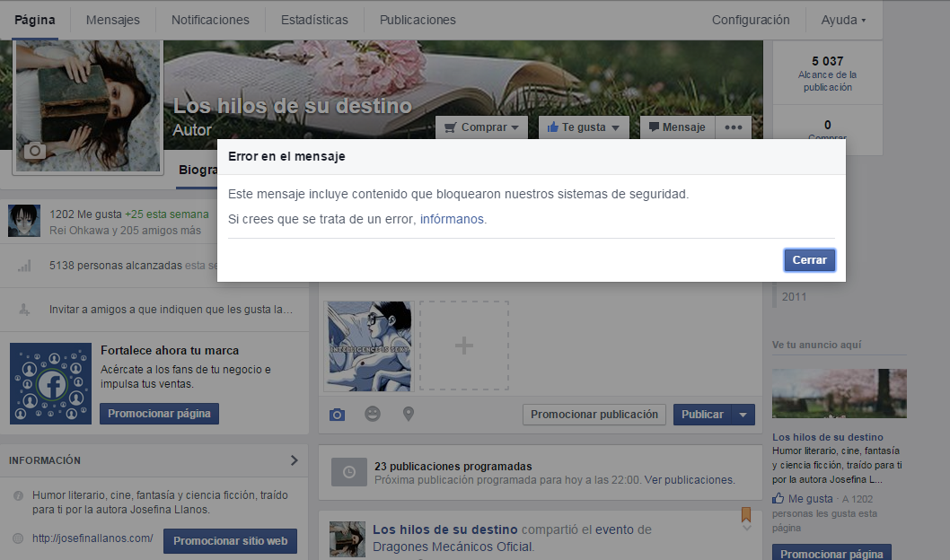The image size is (950, 560).
Task: Open the Comprar dropdown button
Action: (x=481, y=127)
